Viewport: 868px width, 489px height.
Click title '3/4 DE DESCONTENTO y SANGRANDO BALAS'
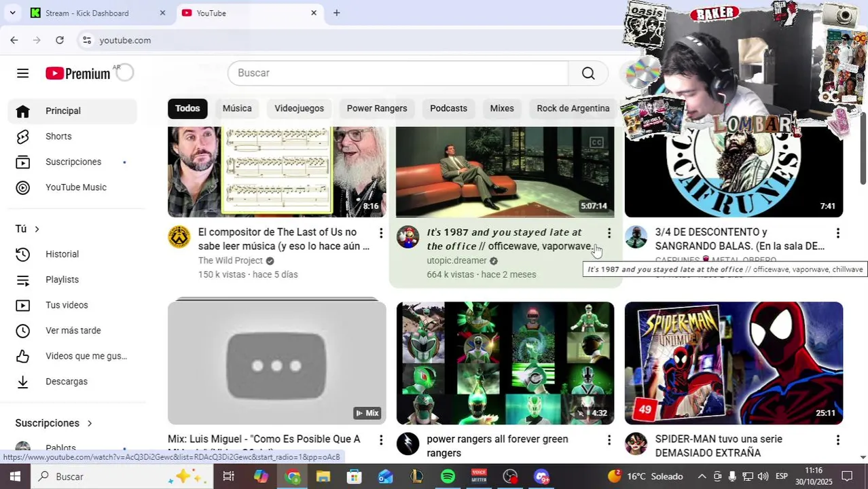[x=740, y=239]
